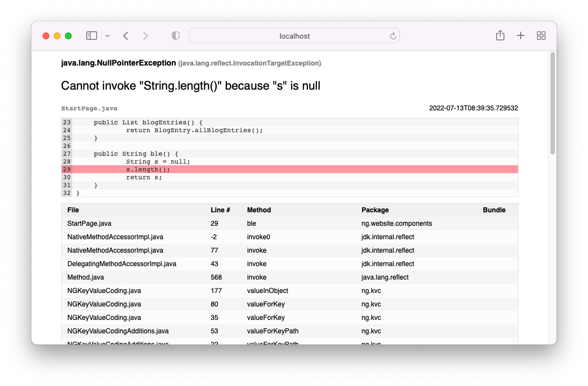
Task: Click code line return BlogEntry.allBlogEntries();
Action: coord(194,130)
